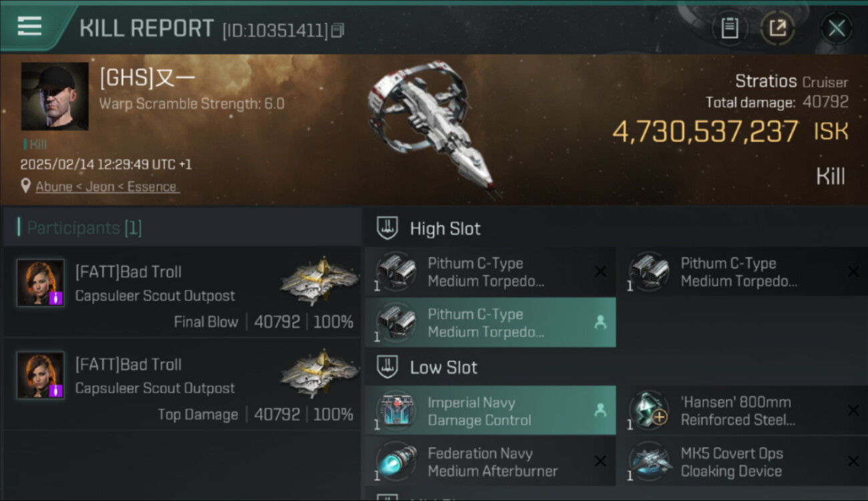The height and width of the screenshot is (501, 868).
Task: Select the Stratios ship image
Action: point(431,128)
